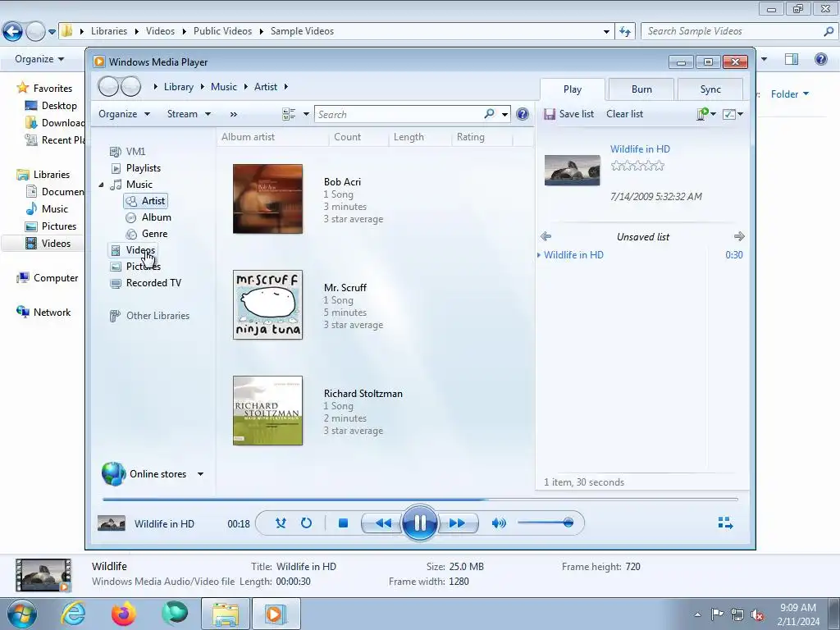Click Mr. Scruff ninja tuna album art
The width and height of the screenshot is (840, 630).
[x=268, y=305]
